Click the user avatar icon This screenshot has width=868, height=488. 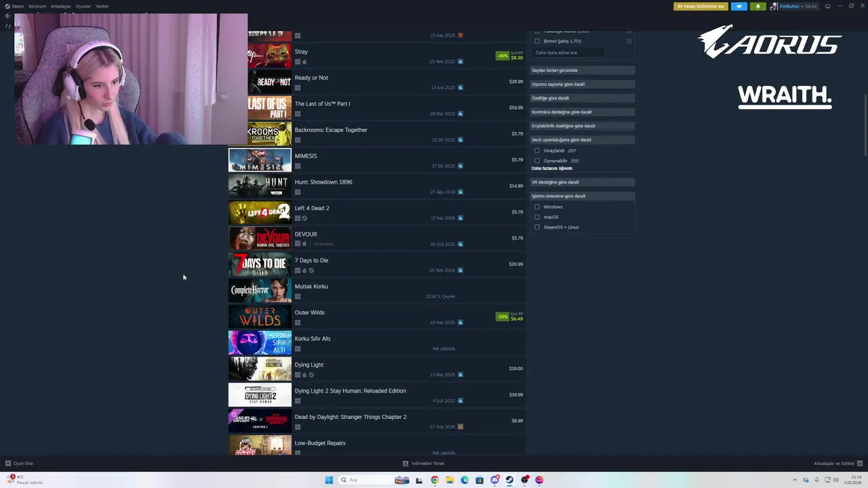(x=774, y=6)
